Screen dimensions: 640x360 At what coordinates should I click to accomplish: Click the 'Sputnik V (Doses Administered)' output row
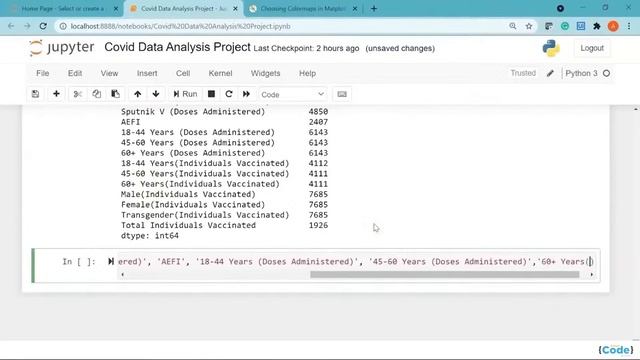(x=224, y=111)
